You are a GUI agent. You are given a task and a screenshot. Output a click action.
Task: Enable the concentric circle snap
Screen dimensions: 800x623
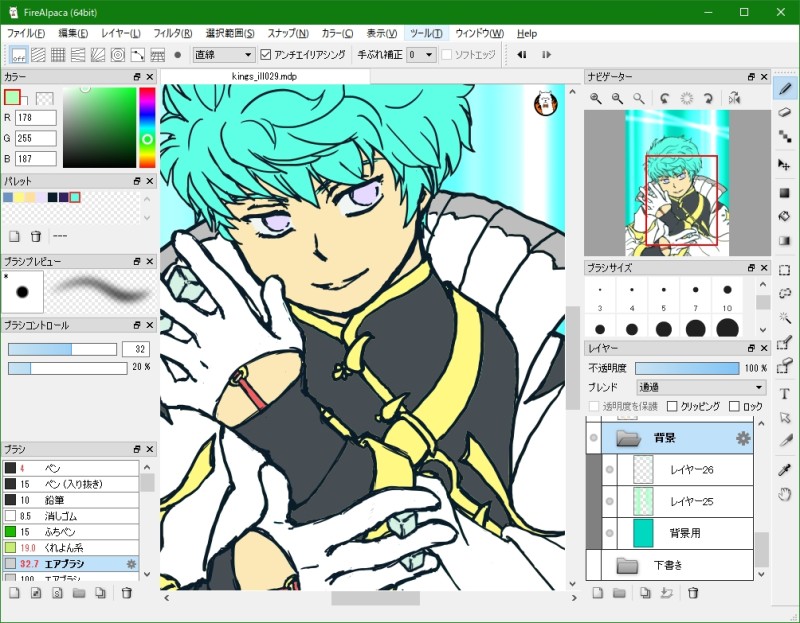point(118,55)
